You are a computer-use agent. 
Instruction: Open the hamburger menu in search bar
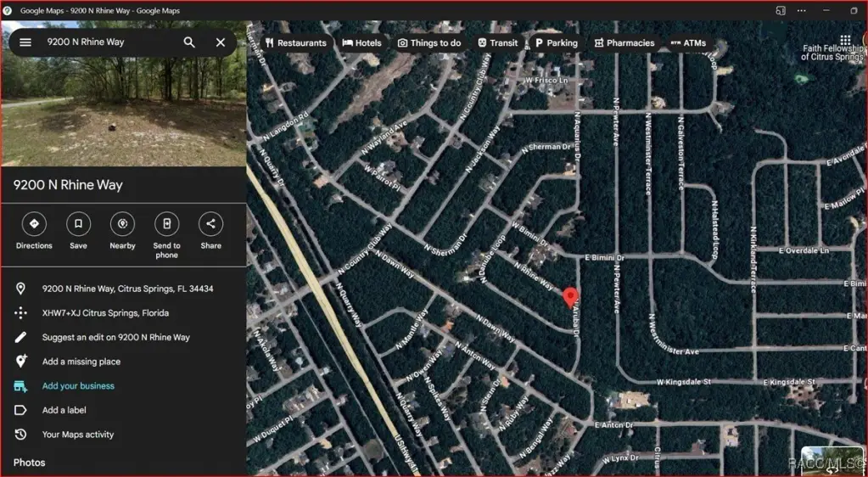coord(25,42)
